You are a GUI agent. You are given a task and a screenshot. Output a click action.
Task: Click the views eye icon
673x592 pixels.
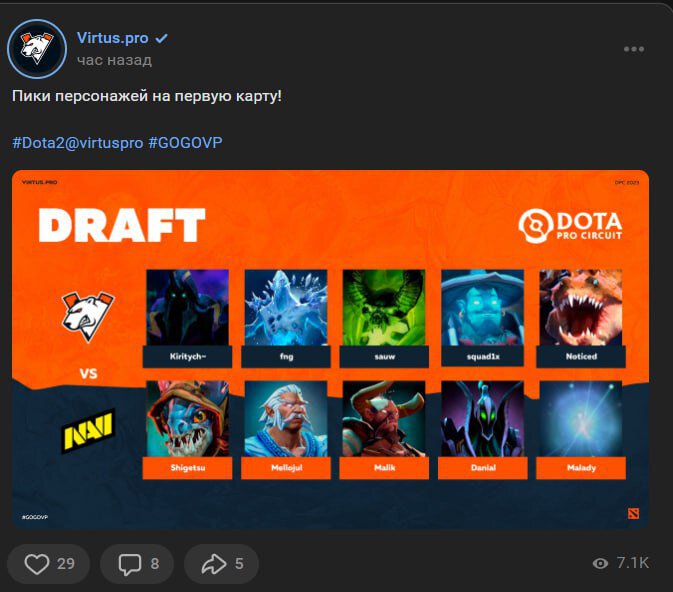(600, 563)
